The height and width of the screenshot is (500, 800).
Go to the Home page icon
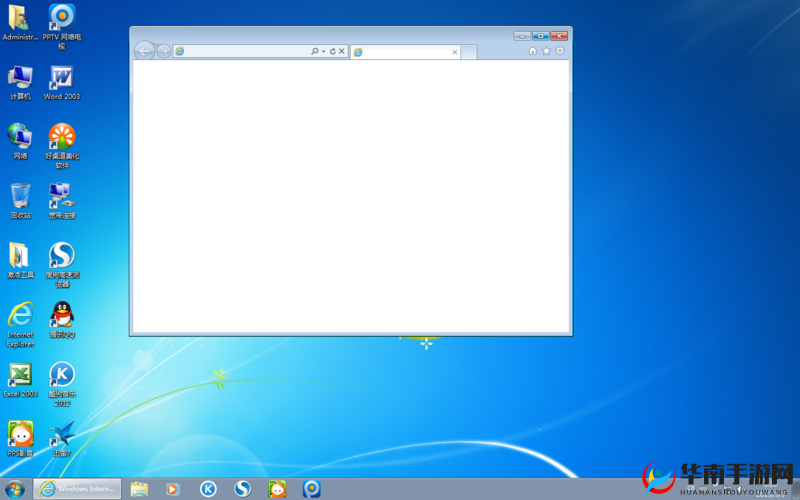pyautogui.click(x=532, y=51)
